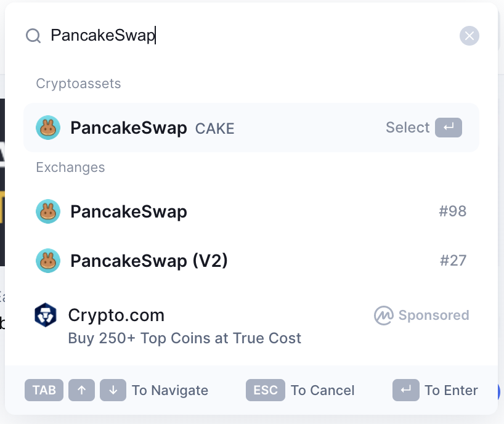
Task: Click into the PancakeSwap search input field
Action: click(251, 35)
